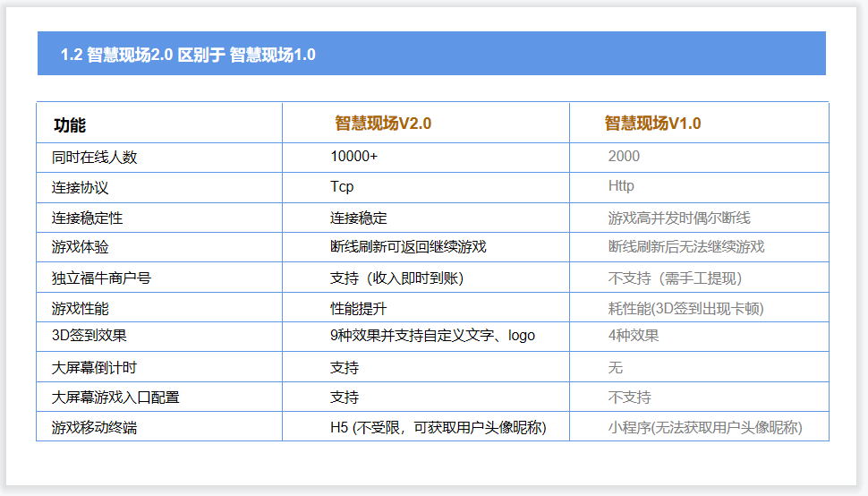This screenshot has width=868, height=496.
Task: Select the 智慧现场V2.0 column header
Action: (x=383, y=124)
